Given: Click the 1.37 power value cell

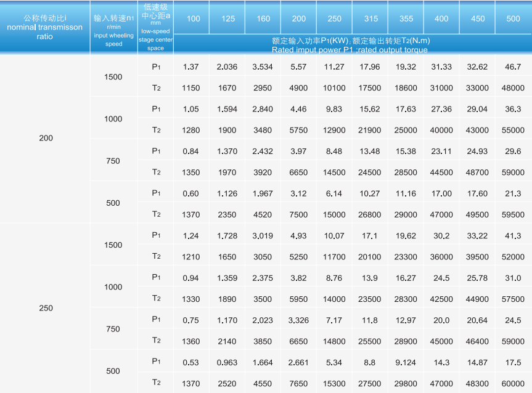Looking at the screenshot, I should click(191, 67).
